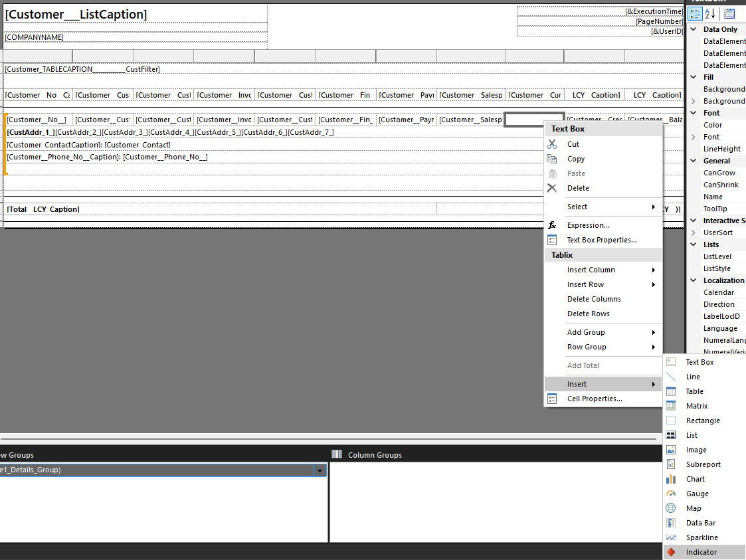Click Add Group in the Tablix menu

click(x=587, y=331)
